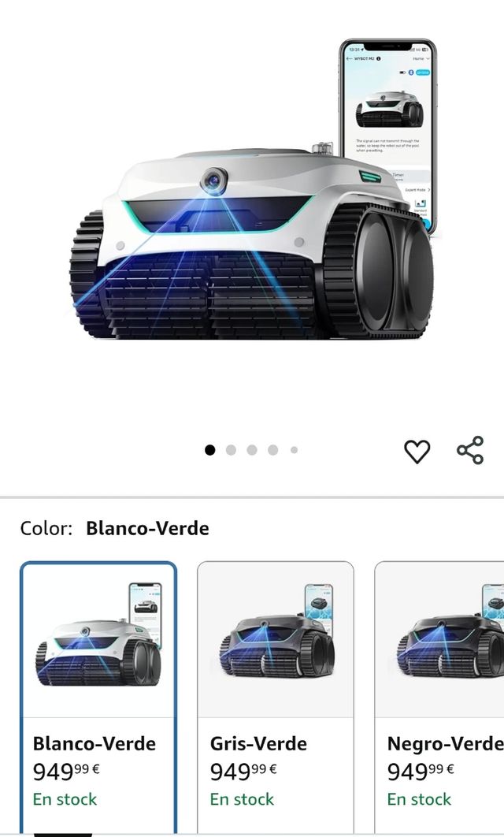The image size is (504, 837).
Task: Go to second image carousel dot
Action: pyautogui.click(x=231, y=450)
